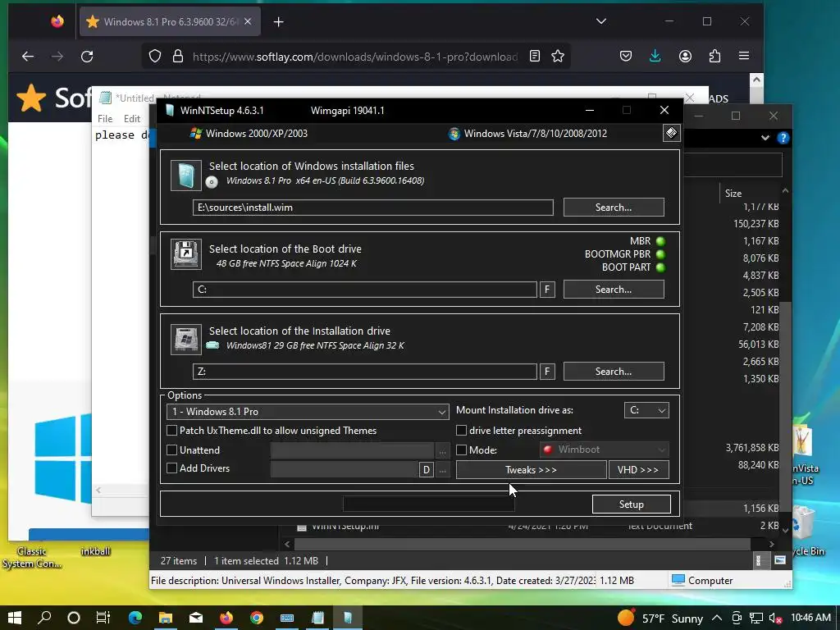Viewport: 840px width, 630px height.
Task: Click the BOOT PART green status light
Action: tap(660, 267)
